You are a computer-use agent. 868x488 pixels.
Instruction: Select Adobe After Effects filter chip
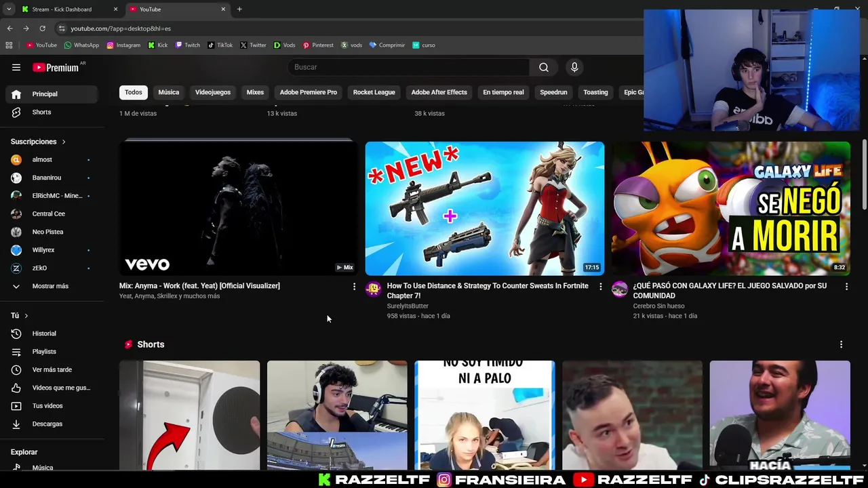click(x=439, y=92)
